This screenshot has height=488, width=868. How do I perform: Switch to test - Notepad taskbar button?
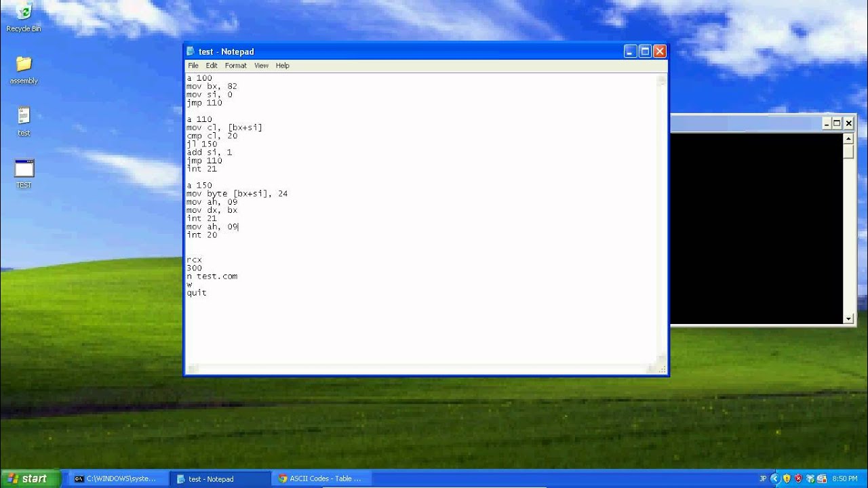coord(219,479)
